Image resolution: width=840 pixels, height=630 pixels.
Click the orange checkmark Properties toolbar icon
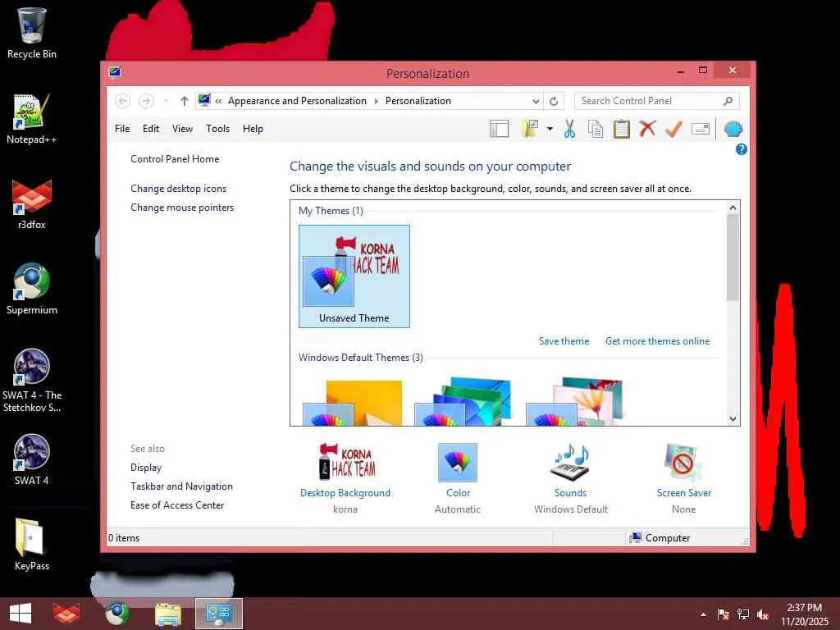[x=673, y=129]
